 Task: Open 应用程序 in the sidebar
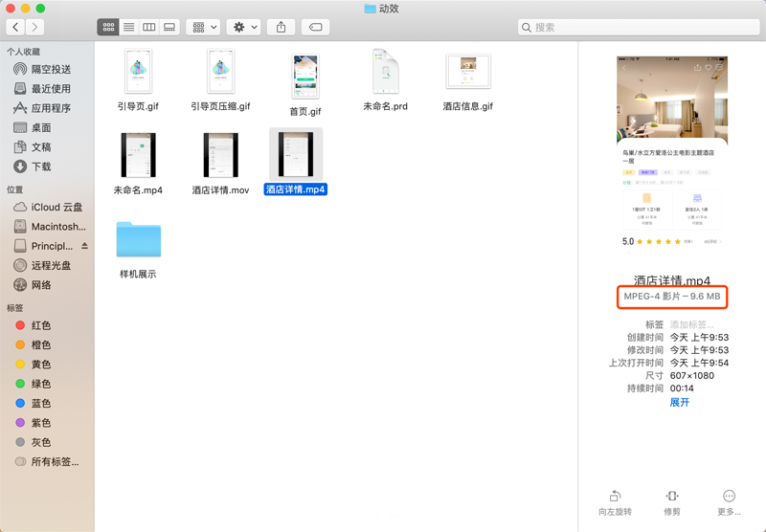(43, 108)
